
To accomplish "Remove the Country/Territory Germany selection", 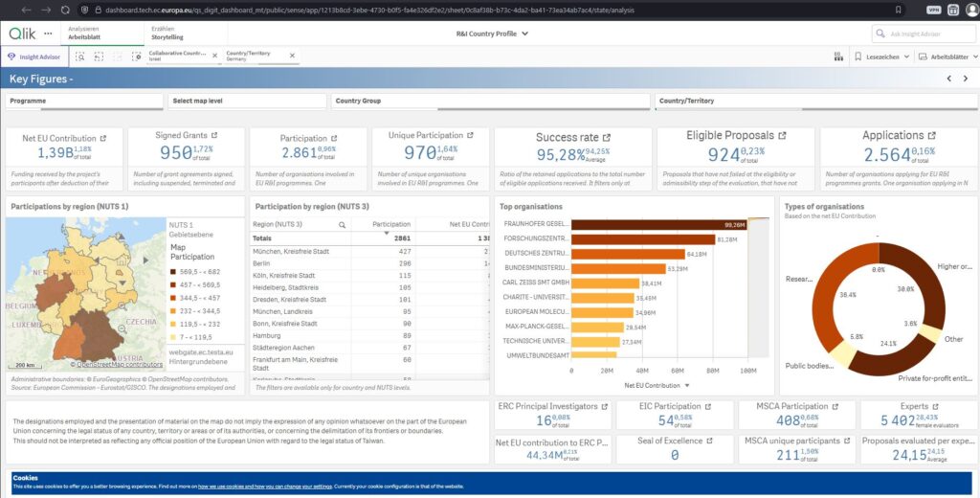I will point(293,57).
